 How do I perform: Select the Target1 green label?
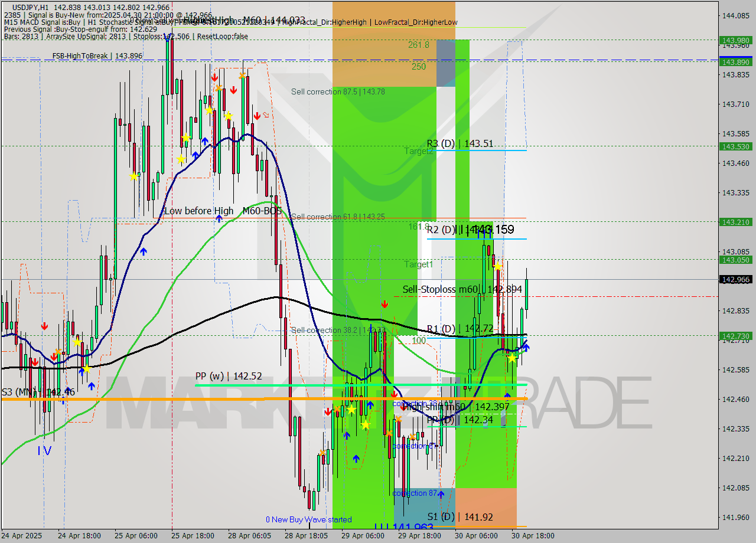418,264
